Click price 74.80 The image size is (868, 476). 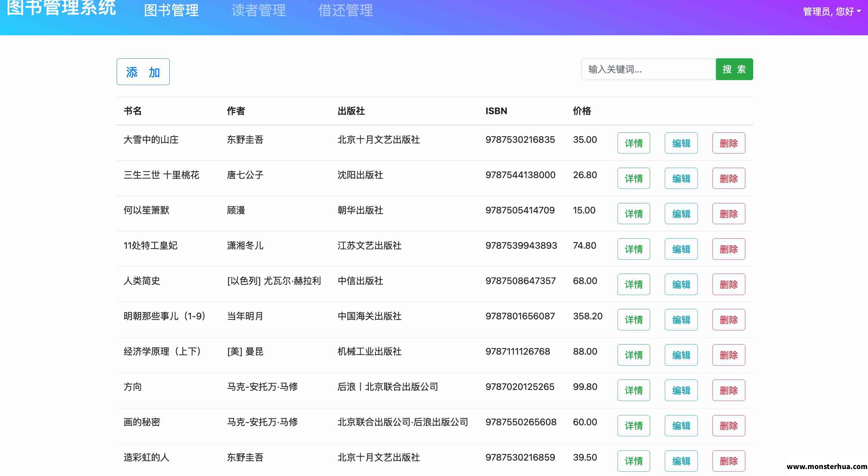tap(585, 246)
